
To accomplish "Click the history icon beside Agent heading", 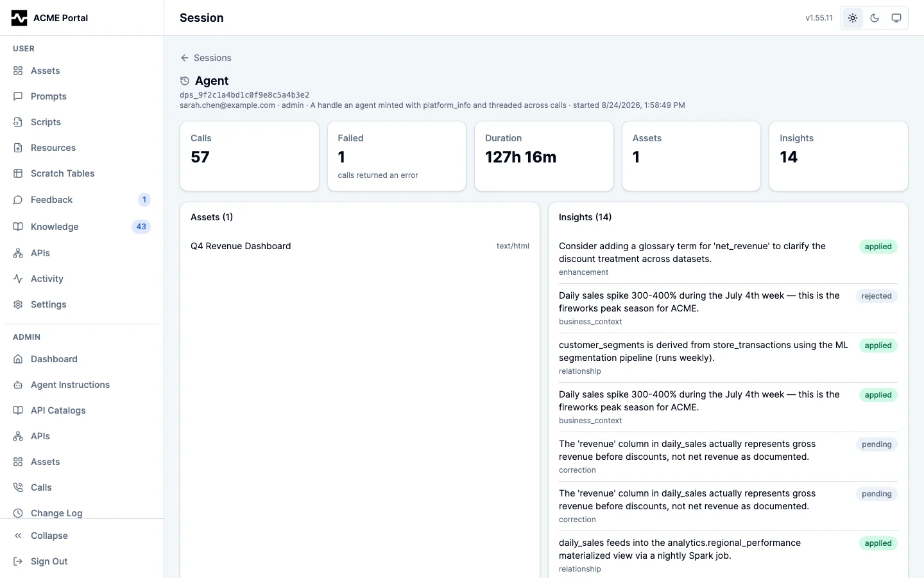I will (x=185, y=81).
